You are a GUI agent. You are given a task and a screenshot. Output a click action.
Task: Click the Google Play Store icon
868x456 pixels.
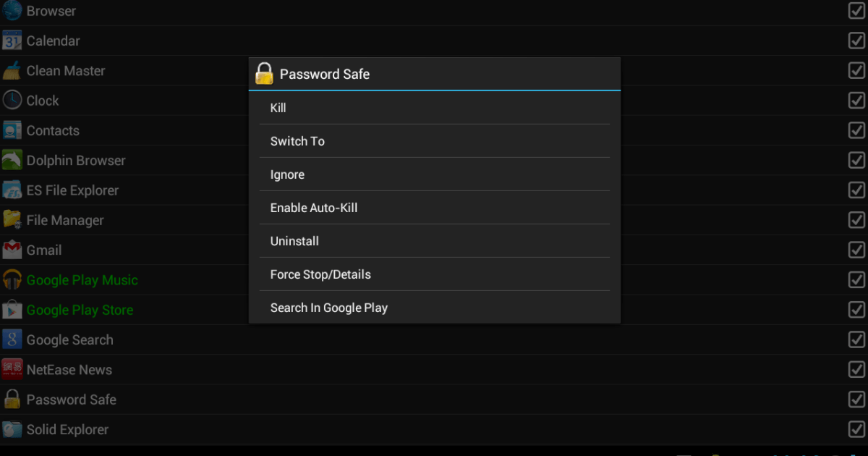click(12, 309)
